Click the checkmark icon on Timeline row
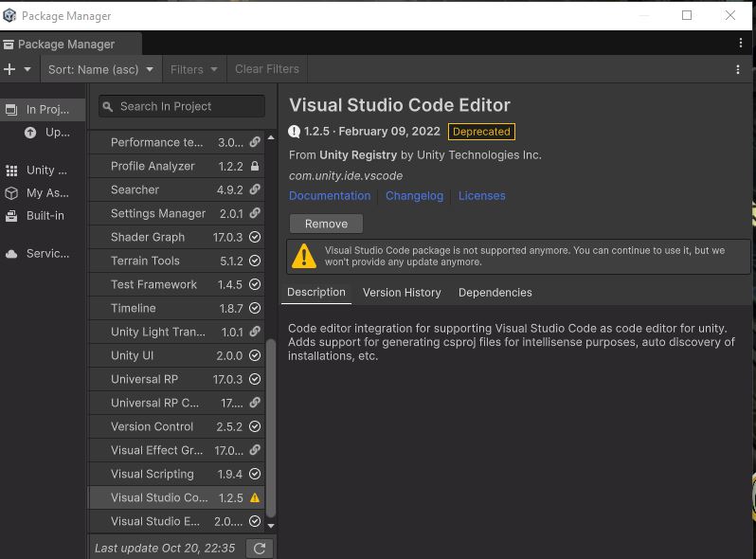 click(255, 308)
